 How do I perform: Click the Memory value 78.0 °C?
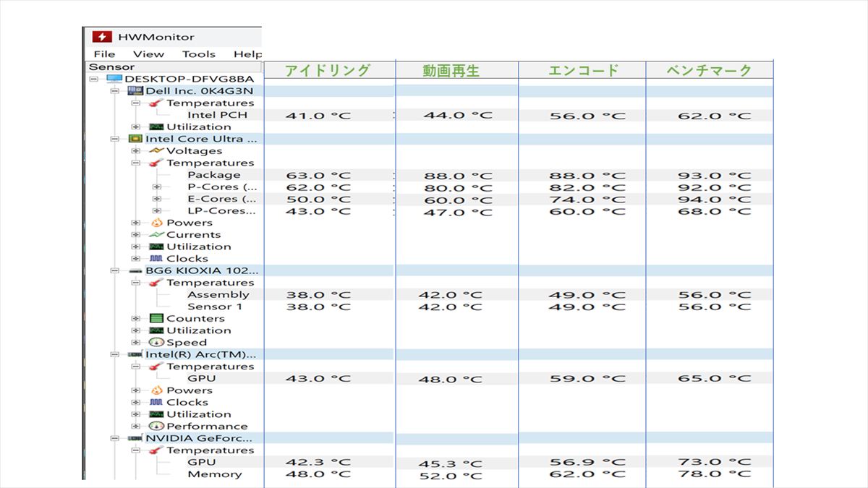(x=715, y=474)
